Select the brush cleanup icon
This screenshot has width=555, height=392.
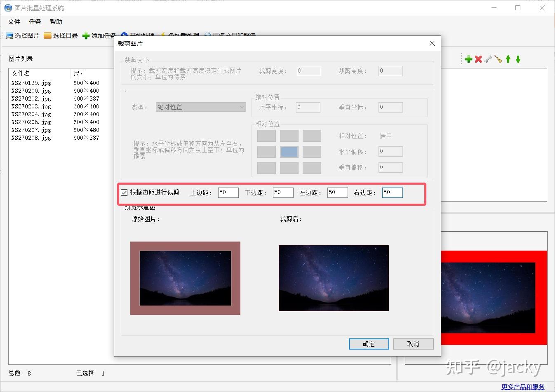click(x=498, y=59)
